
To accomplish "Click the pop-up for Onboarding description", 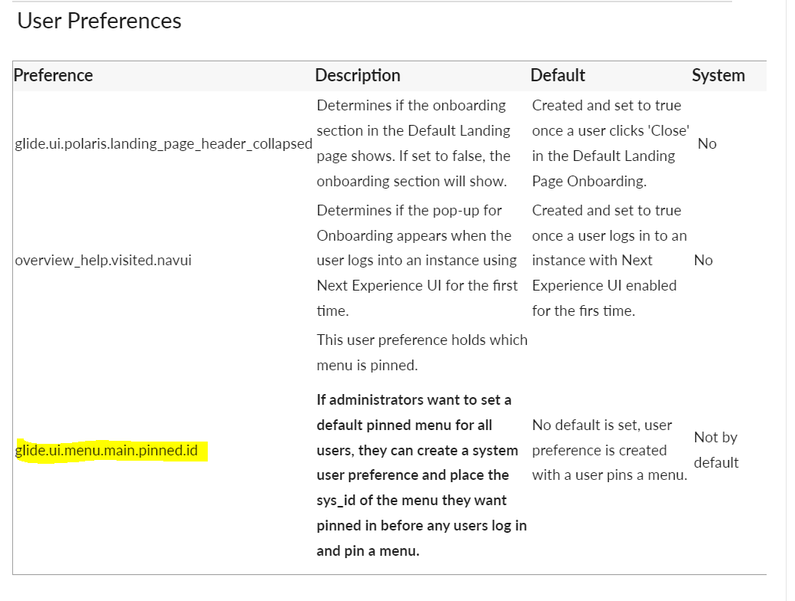I will (x=417, y=260).
